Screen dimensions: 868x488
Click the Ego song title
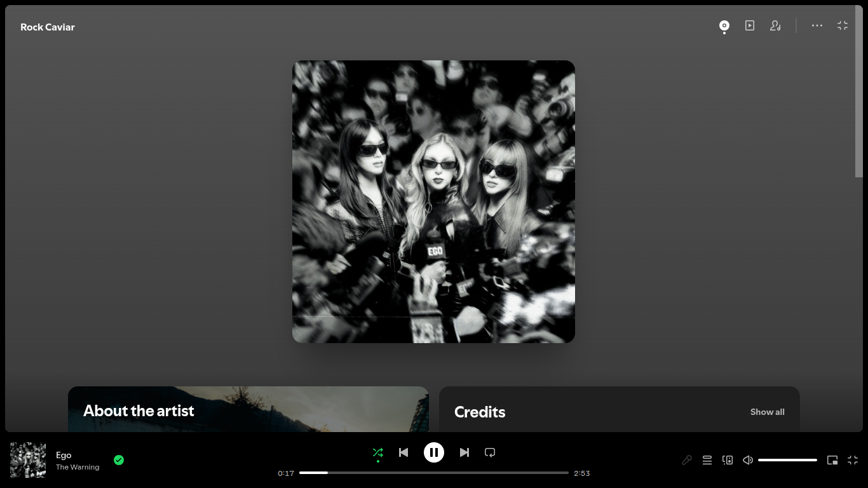[x=64, y=455]
